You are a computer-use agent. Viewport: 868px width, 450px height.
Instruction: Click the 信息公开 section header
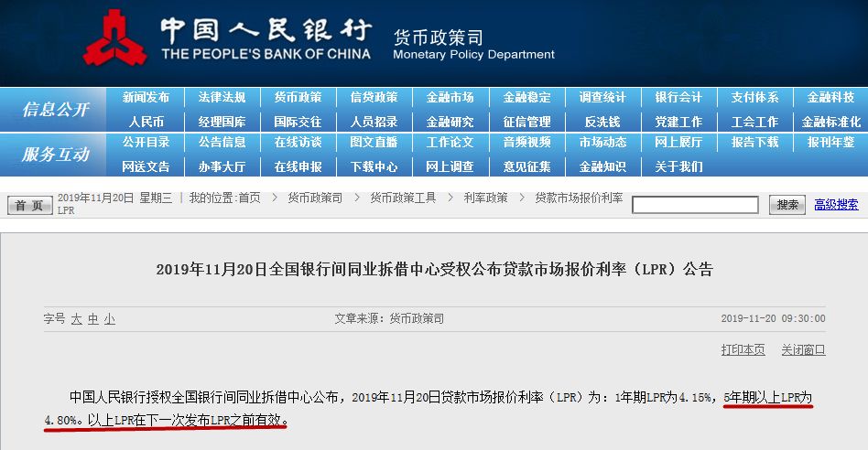coord(55,110)
